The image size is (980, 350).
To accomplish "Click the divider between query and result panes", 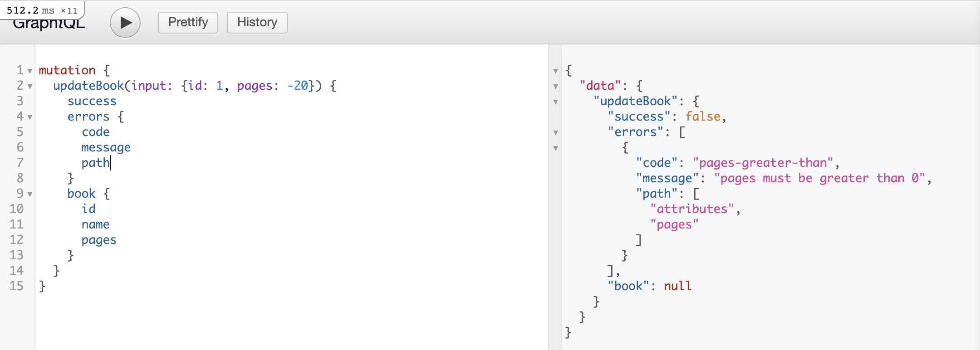I will coord(554,227).
